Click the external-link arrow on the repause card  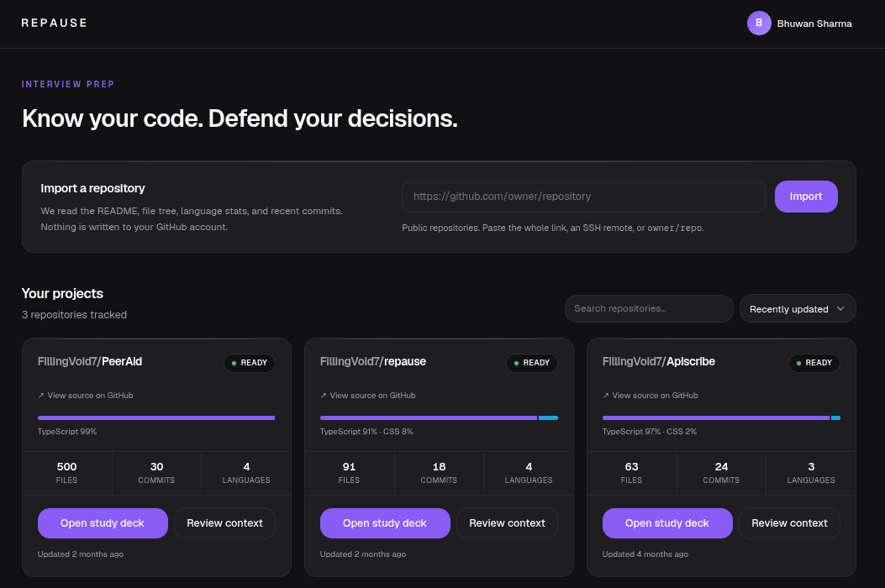(x=324, y=396)
